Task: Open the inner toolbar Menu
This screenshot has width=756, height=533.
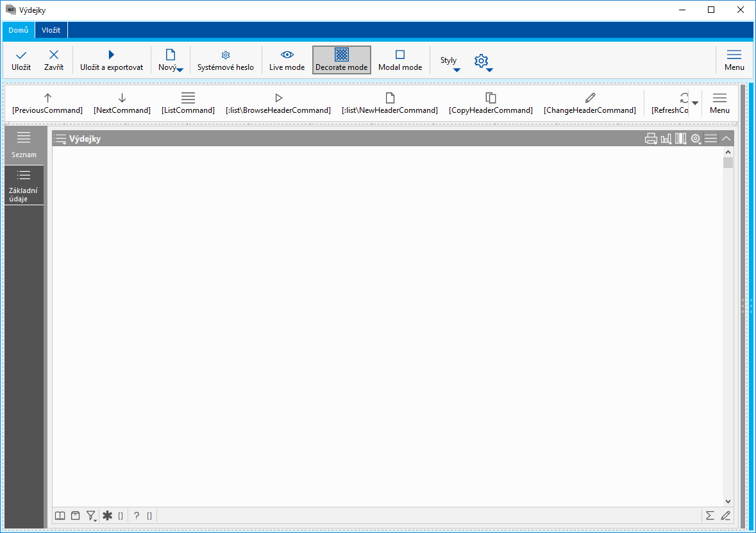Action: point(719,104)
